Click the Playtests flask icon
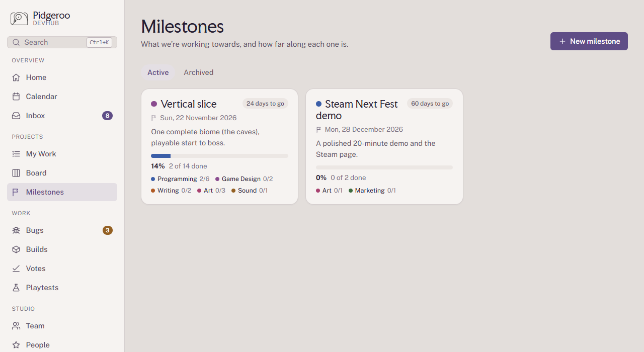644x352 pixels. (x=16, y=288)
